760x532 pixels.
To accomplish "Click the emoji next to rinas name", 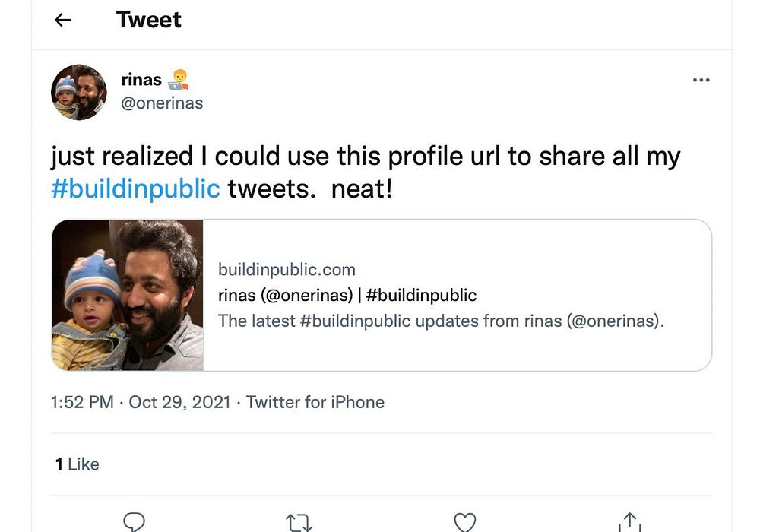I will click(x=179, y=79).
